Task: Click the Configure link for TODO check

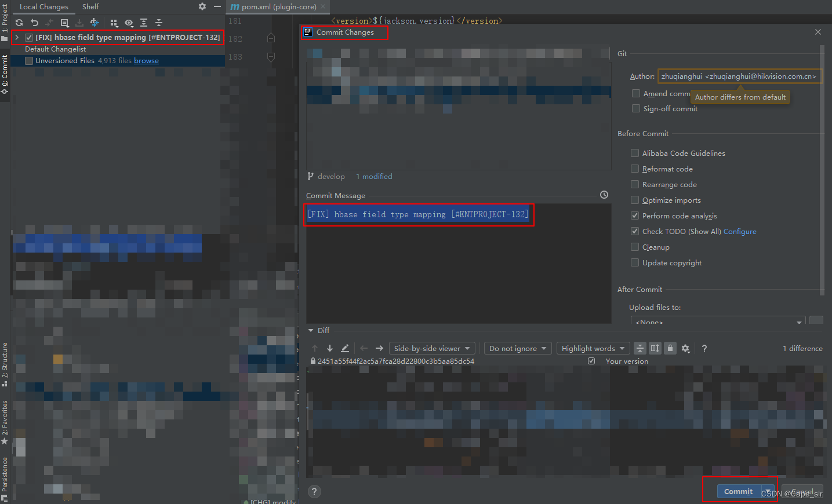Action: pos(740,231)
